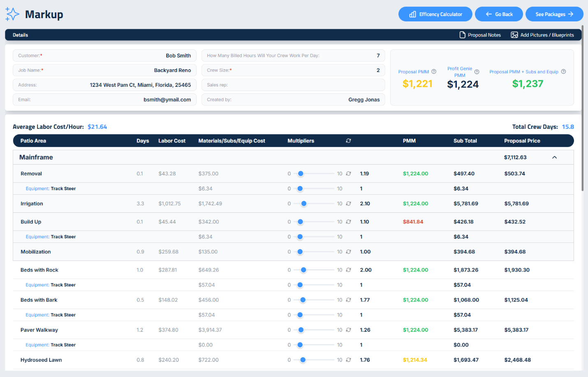Viewport: 588px width, 377px height.
Task: Open Add Pictures / Blueprints
Action: pyautogui.click(x=542, y=35)
